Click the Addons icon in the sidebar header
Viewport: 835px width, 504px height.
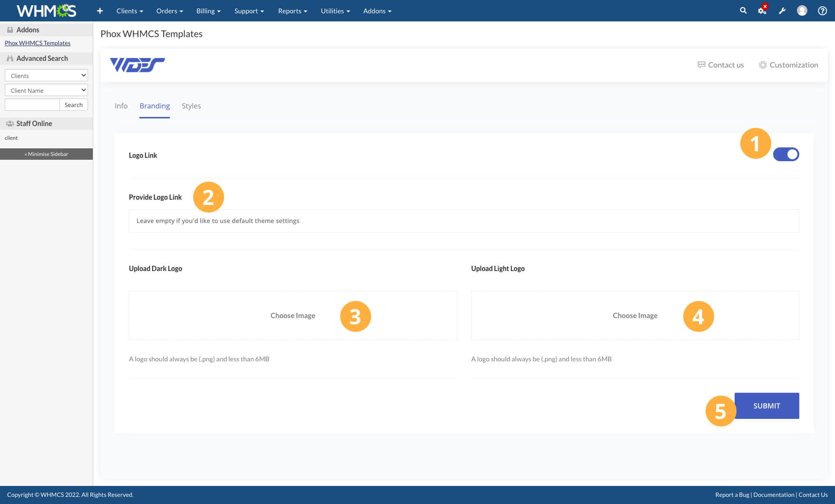9,29
